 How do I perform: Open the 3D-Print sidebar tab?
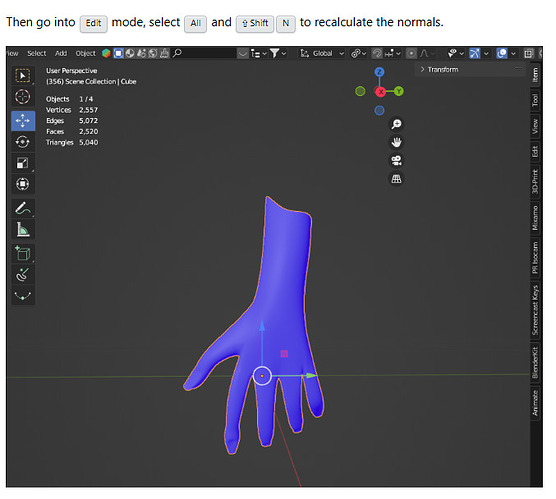pyautogui.click(x=535, y=182)
